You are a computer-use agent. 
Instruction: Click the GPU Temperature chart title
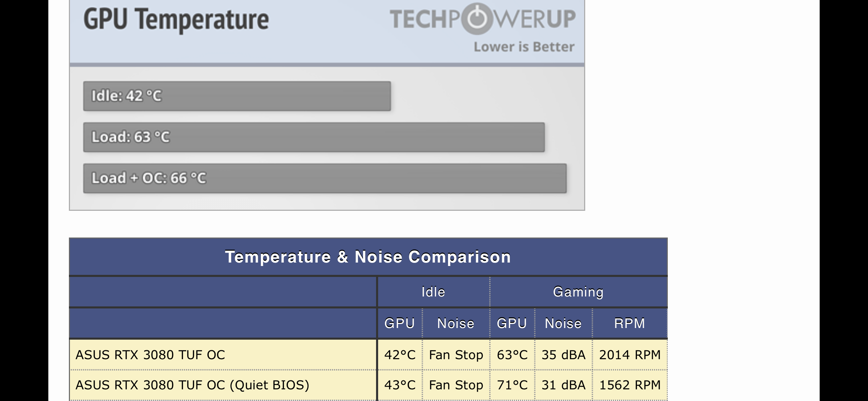(176, 20)
